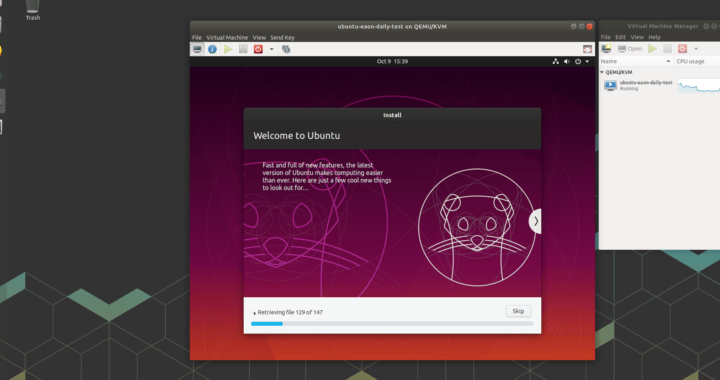Click guest volume speaker icon
This screenshot has height=380, width=720.
567,61
